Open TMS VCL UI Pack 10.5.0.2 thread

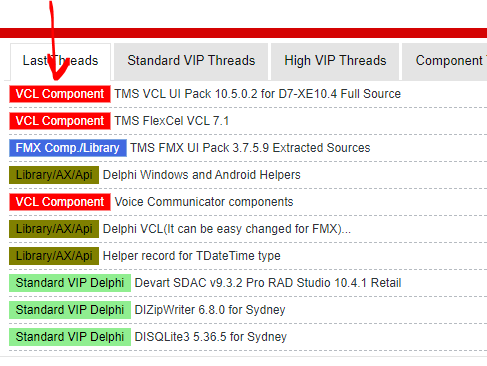257,94
